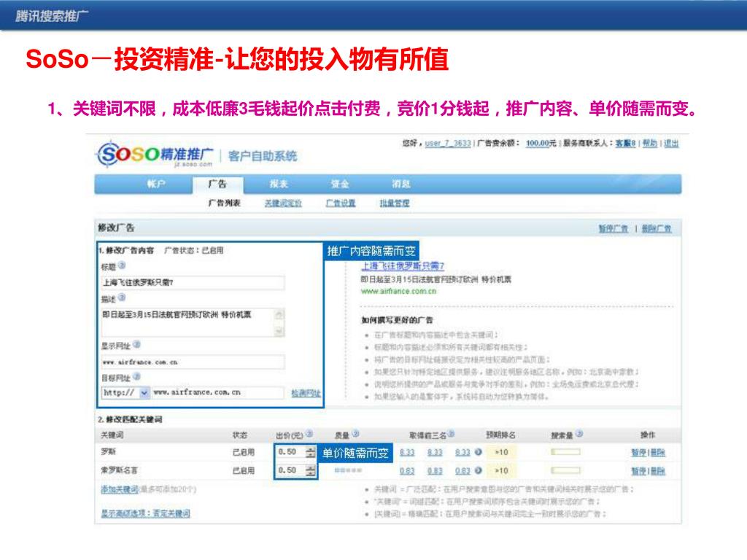Click quality rating dots in 索罗斯名言 row

348,470
